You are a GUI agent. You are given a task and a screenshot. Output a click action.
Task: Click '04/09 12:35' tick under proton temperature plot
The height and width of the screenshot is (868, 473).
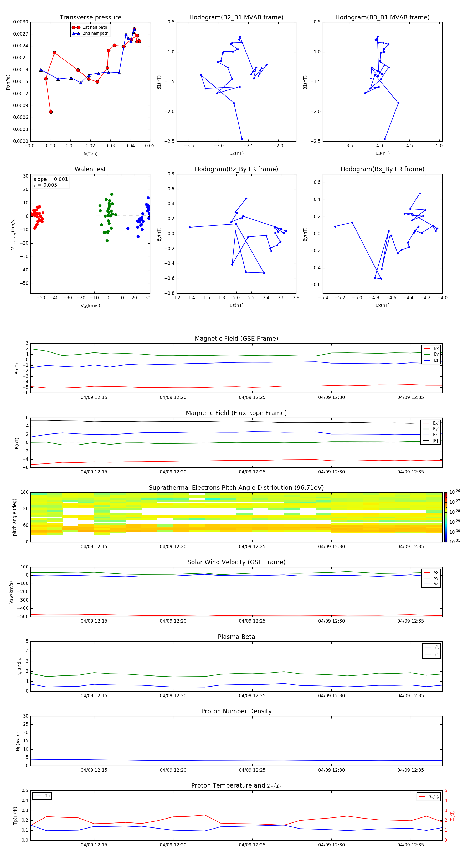coord(410,845)
